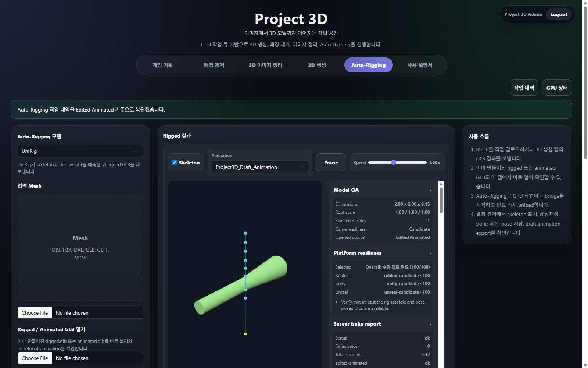The width and height of the screenshot is (588, 368).
Task: Collapse the Platform readiness section
Action: pyautogui.click(x=430, y=253)
